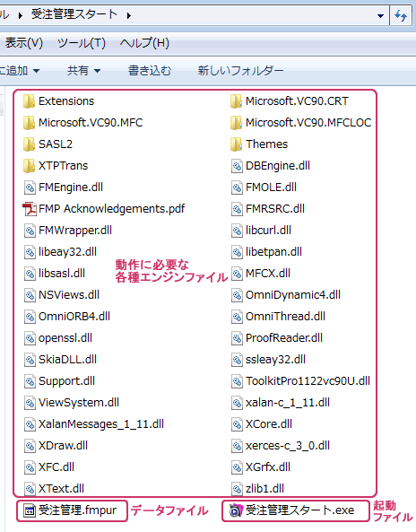416x532 pixels.
Task: Select the FMEngine.dll file icon
Action: click(x=30, y=188)
